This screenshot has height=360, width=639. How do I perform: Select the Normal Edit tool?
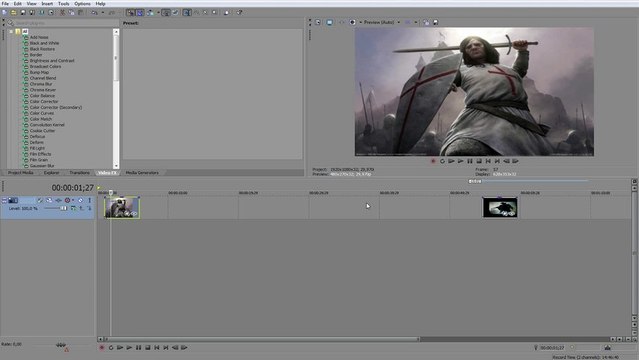pos(187,13)
